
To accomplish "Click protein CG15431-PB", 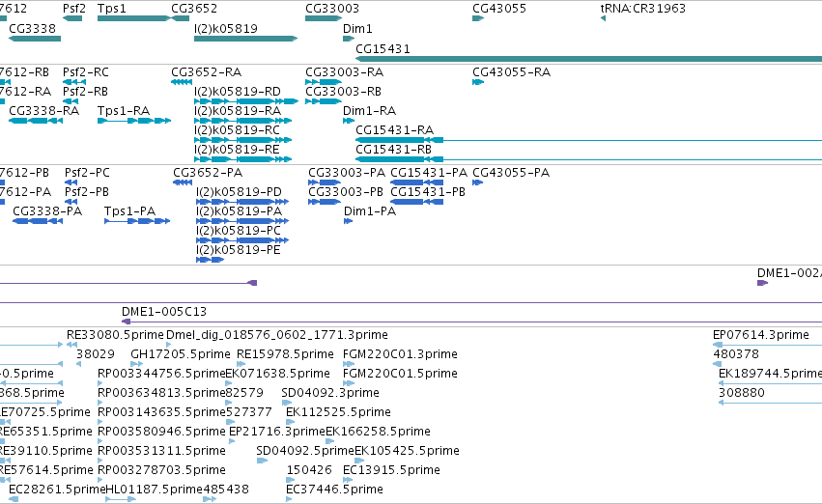I will pyautogui.click(x=428, y=192).
